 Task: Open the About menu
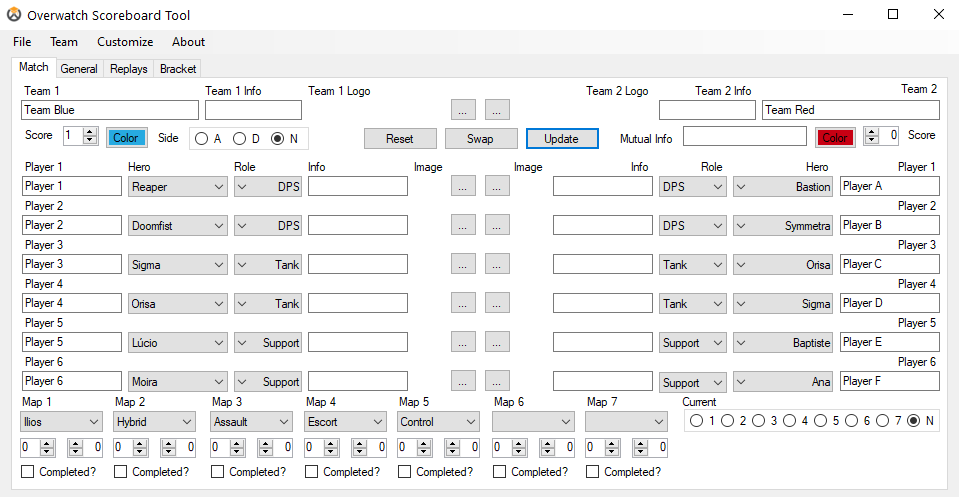tap(188, 42)
